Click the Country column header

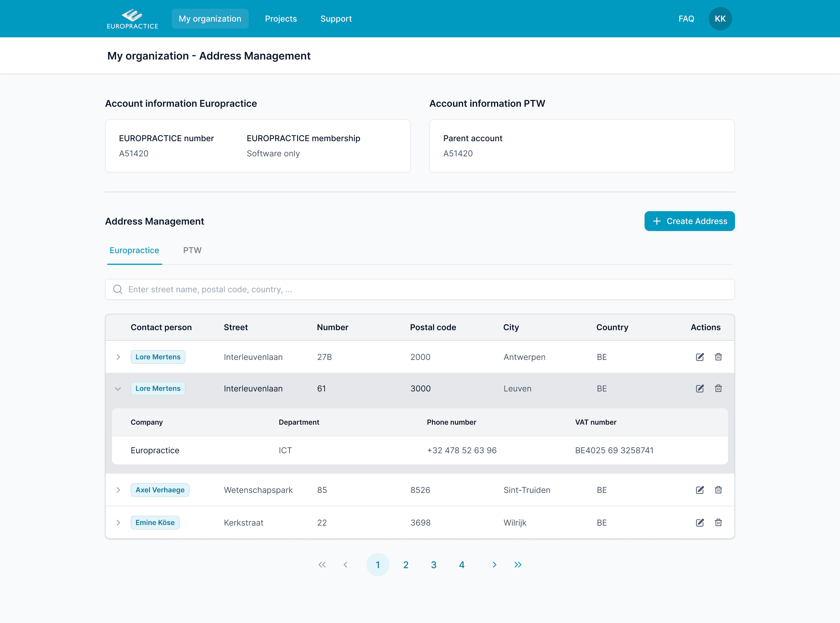pos(612,327)
